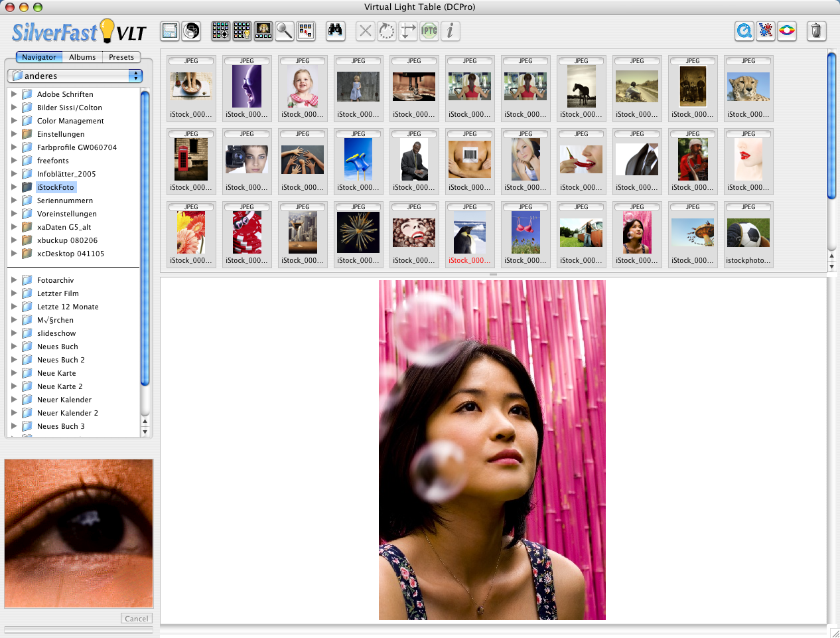Viewport: 840px width, 638px height.
Task: Open the IPTC metadata editor icon
Action: pos(429,31)
